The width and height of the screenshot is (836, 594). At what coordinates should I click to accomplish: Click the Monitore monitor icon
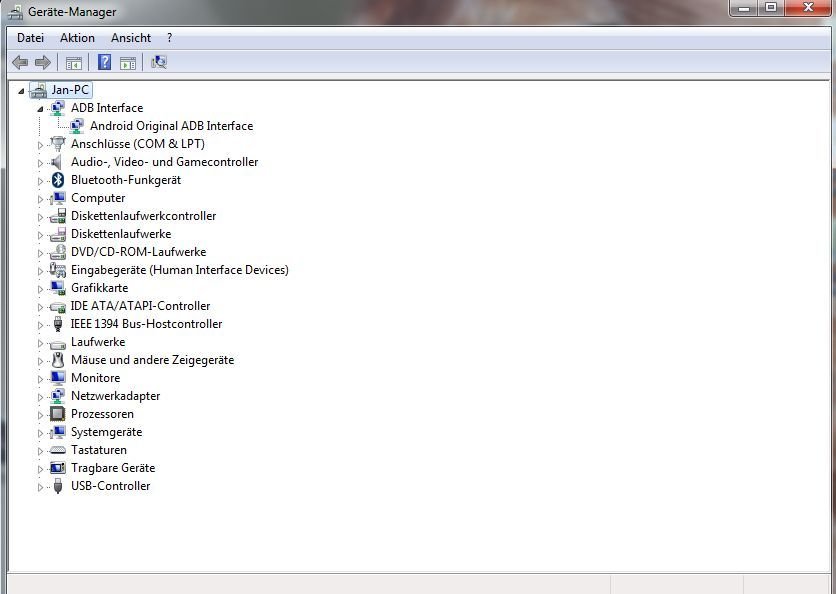tap(58, 378)
